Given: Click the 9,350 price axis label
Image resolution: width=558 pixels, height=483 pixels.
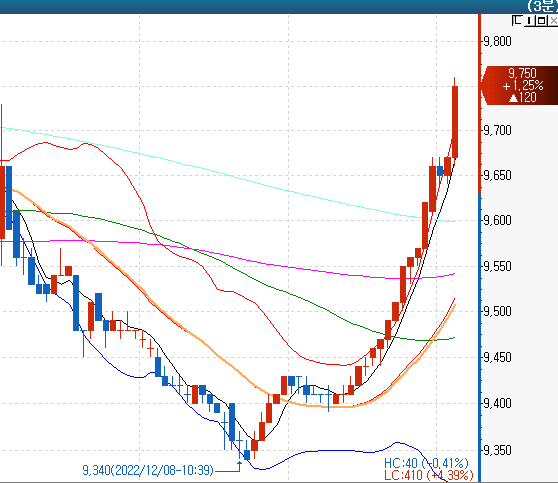Looking at the screenshot, I should (498, 450).
